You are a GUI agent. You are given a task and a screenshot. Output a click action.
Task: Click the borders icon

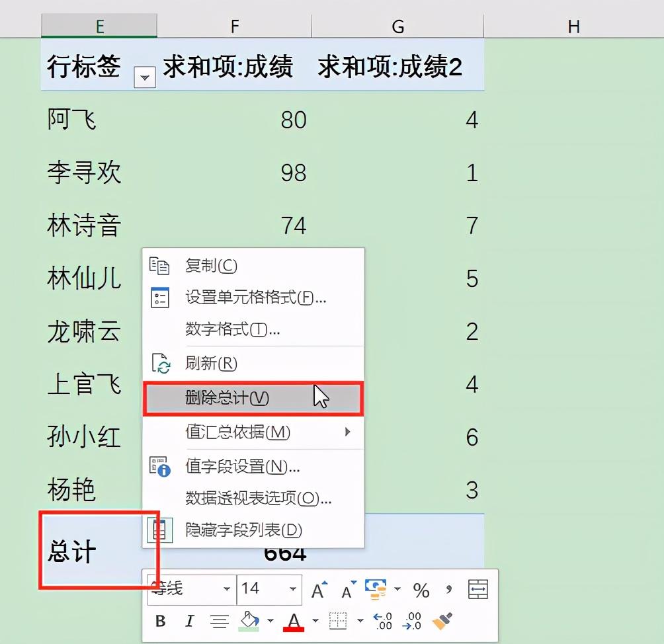click(x=338, y=621)
